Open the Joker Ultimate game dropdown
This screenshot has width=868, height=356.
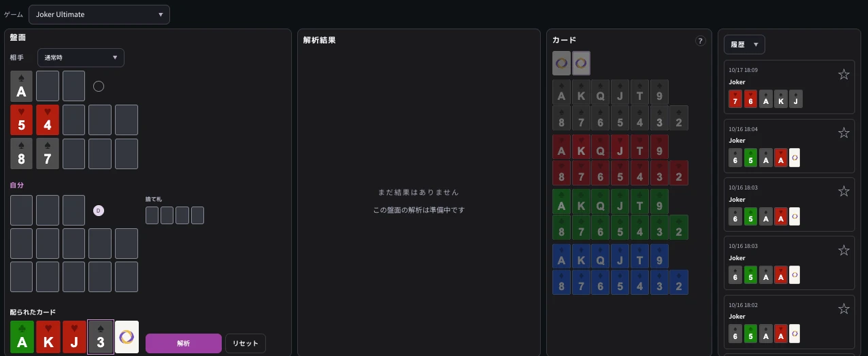(99, 14)
